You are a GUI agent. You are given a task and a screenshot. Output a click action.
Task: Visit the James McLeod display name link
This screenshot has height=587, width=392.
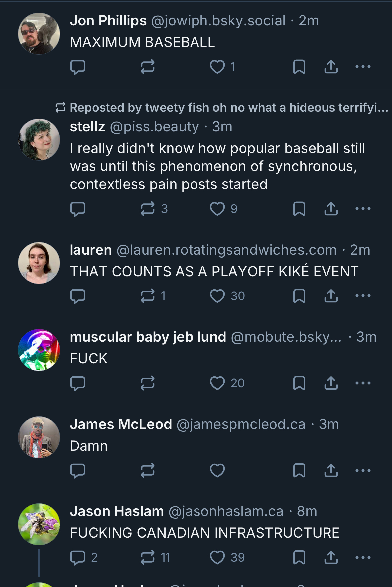(x=121, y=424)
